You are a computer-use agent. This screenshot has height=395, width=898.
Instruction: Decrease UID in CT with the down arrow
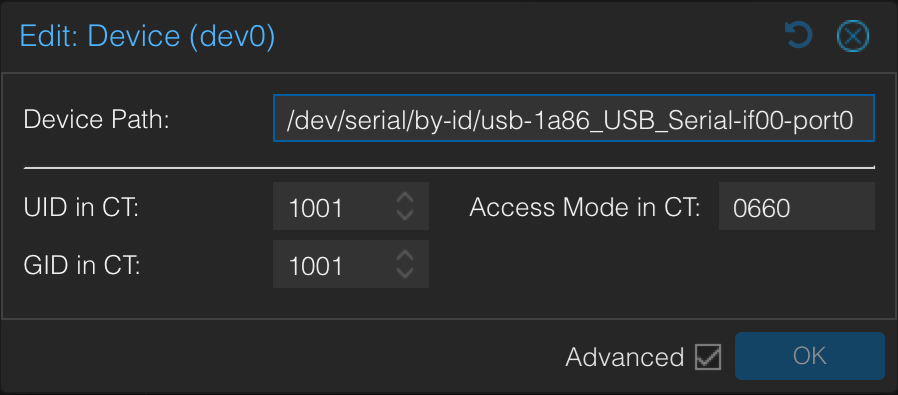coord(405,214)
